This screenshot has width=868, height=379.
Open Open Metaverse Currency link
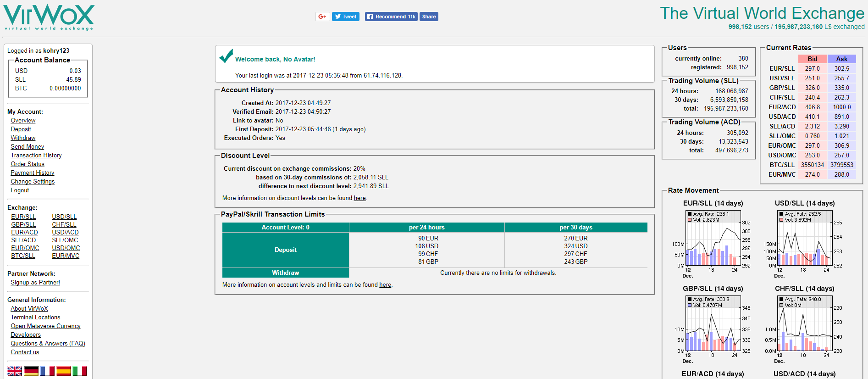[x=46, y=326]
